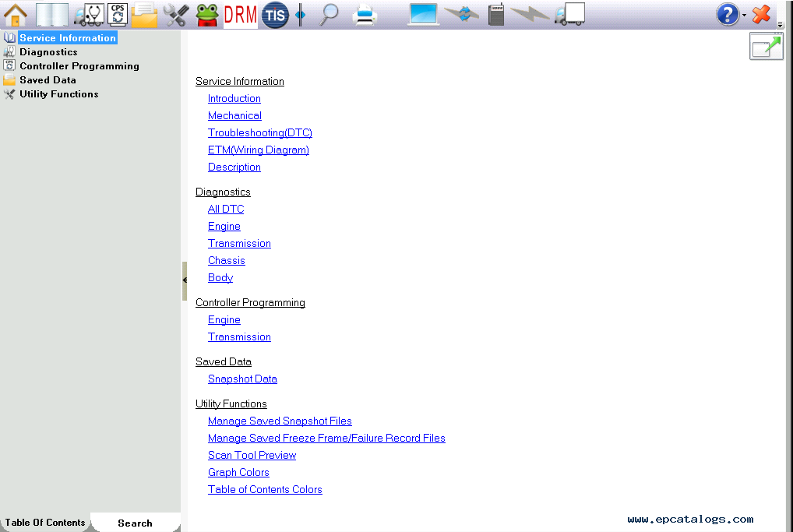Select Saved Data in the left tree

[x=48, y=80]
